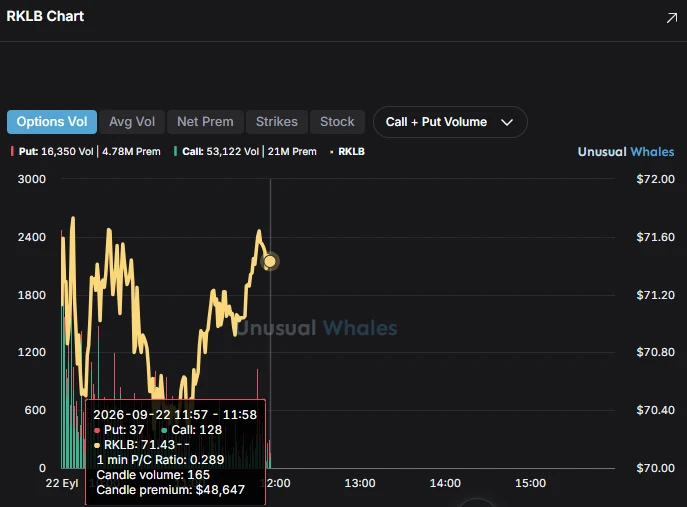Select the Options Vol tab
The height and width of the screenshot is (507, 687).
(52, 122)
